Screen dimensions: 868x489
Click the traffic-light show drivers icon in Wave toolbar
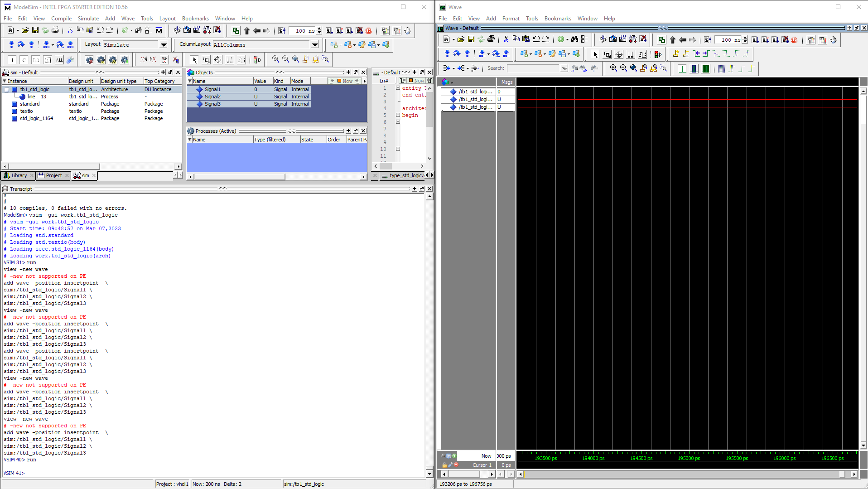pos(658,54)
